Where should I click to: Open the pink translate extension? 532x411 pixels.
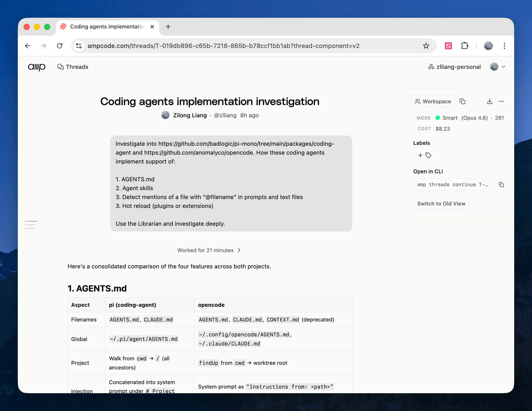448,46
